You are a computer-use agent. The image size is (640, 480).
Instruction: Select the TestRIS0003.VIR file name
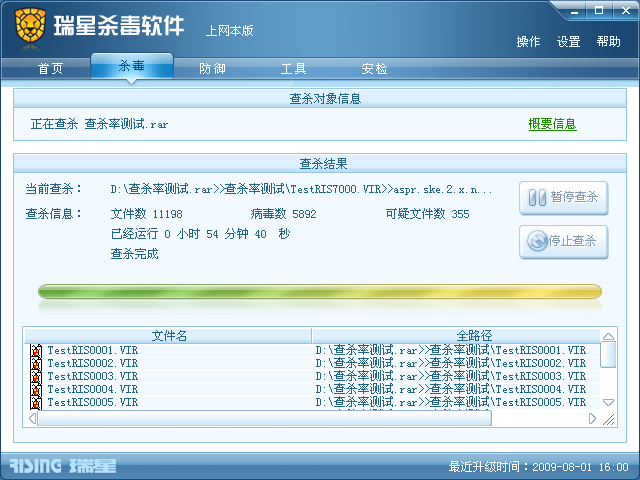[x=93, y=376]
